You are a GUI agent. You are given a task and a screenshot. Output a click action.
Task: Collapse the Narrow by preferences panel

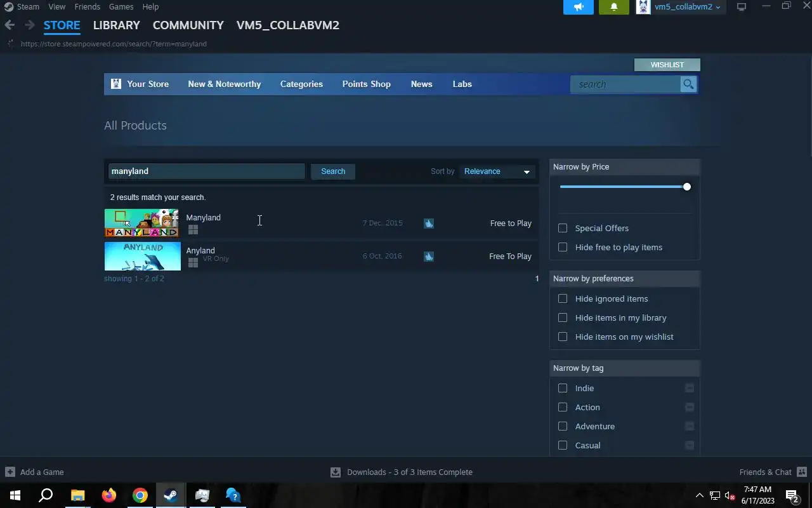625,279
